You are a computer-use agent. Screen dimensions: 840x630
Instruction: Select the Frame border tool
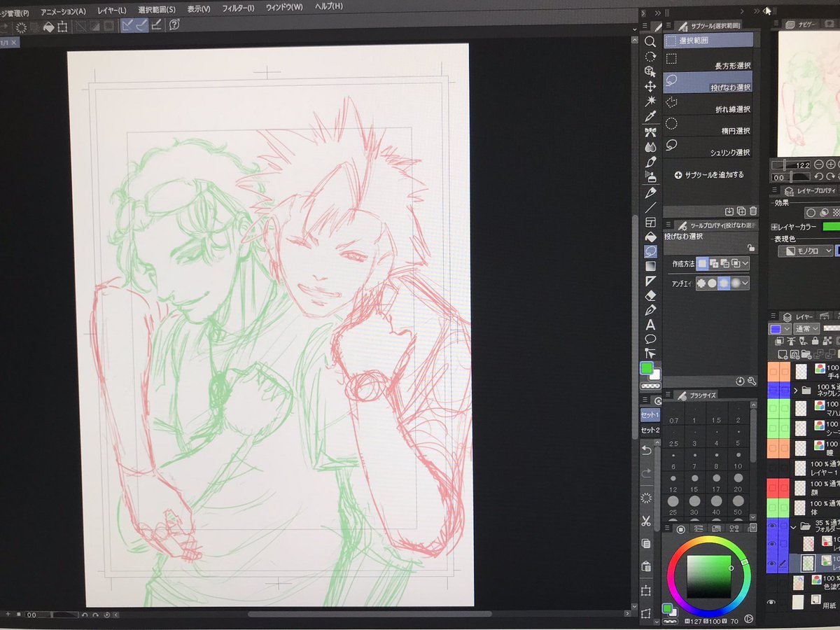click(x=650, y=222)
